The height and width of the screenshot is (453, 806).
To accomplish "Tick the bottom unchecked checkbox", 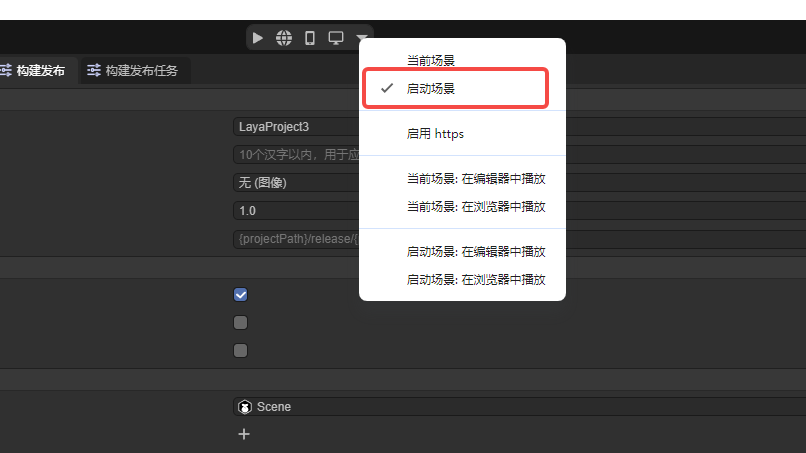I will coord(240,351).
